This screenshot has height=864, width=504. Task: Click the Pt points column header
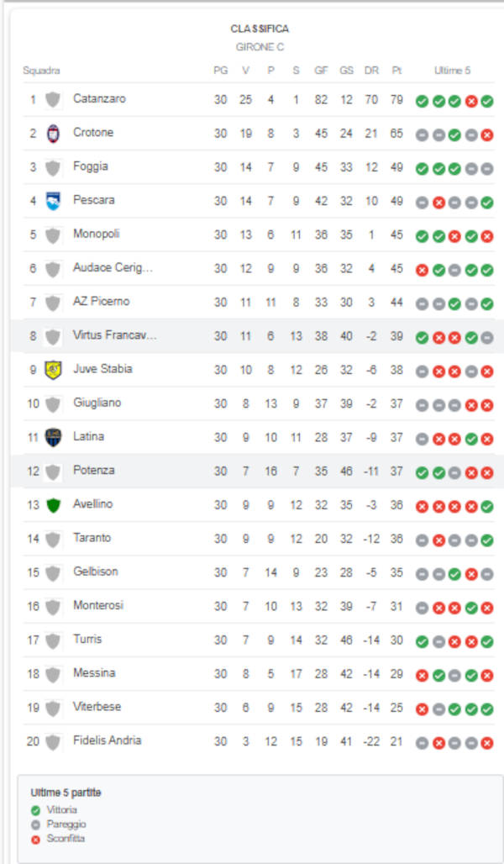coord(396,71)
